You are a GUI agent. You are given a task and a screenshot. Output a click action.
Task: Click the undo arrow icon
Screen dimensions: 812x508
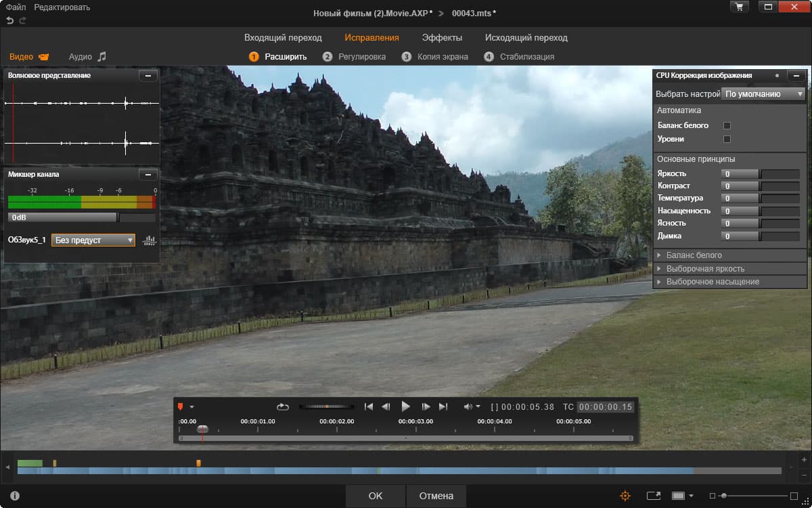[x=10, y=21]
